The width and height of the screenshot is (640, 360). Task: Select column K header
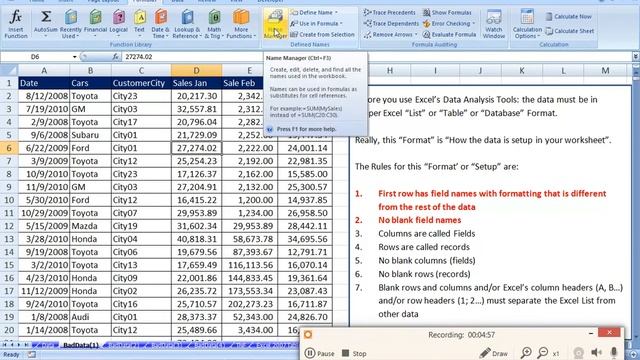coord(522,71)
